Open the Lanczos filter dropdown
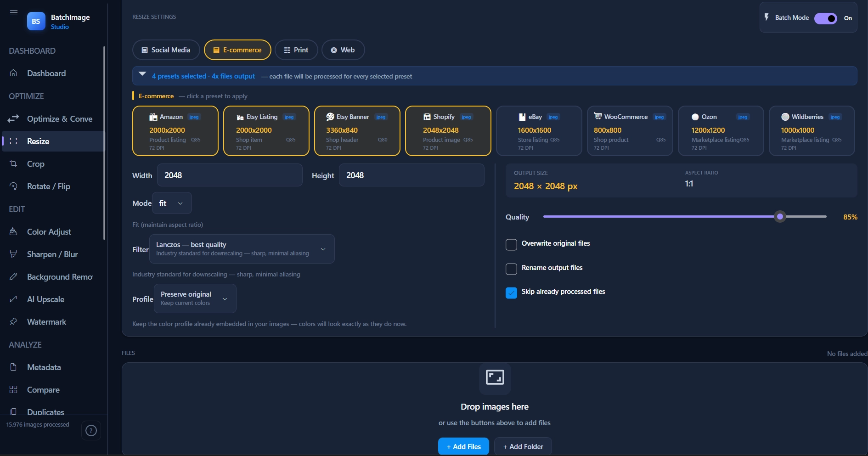868x456 pixels. point(242,249)
